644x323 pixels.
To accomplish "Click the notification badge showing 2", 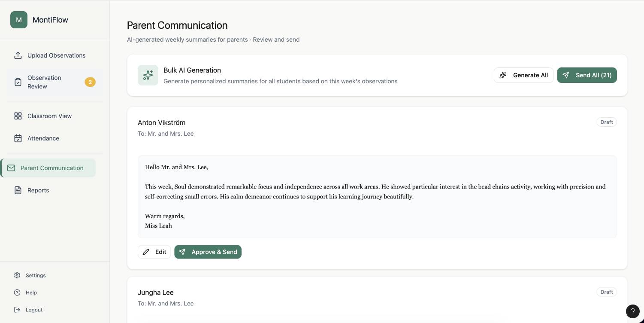I will click(90, 82).
